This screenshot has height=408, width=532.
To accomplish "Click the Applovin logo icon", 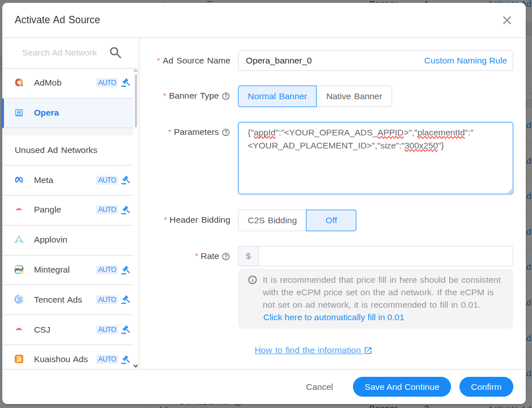I will pyautogui.click(x=19, y=240).
